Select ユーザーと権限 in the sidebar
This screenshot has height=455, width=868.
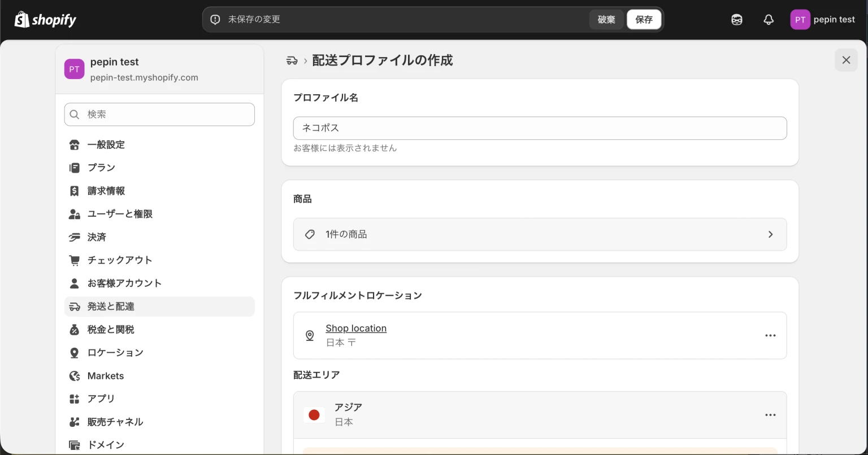(120, 214)
